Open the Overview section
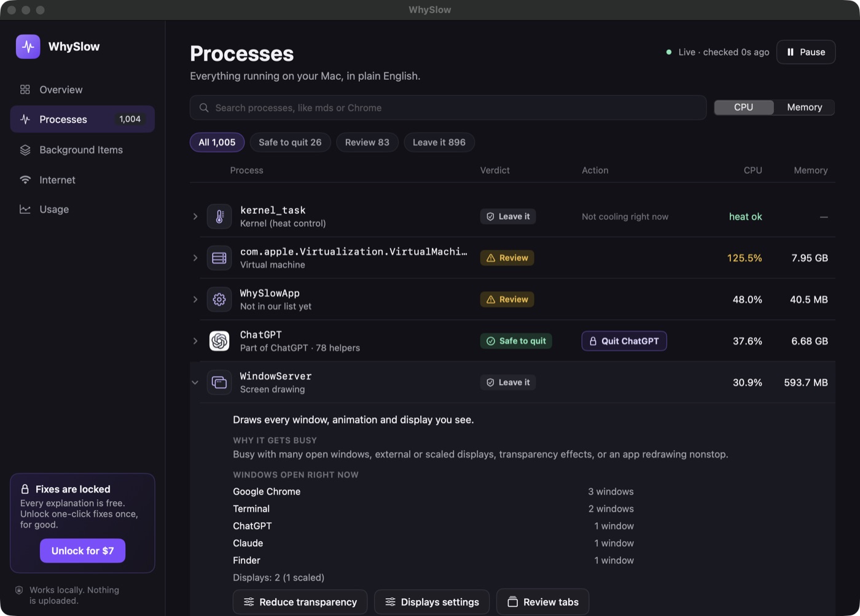 pos(82,90)
